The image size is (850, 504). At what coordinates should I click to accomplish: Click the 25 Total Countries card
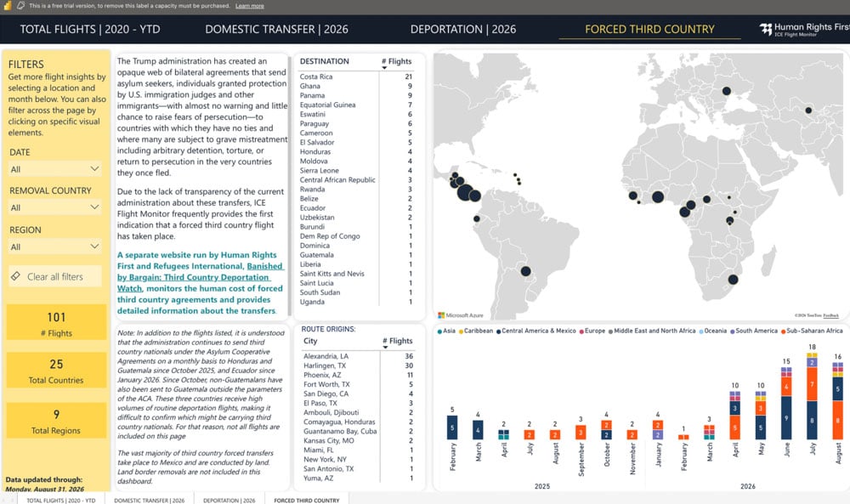point(56,371)
